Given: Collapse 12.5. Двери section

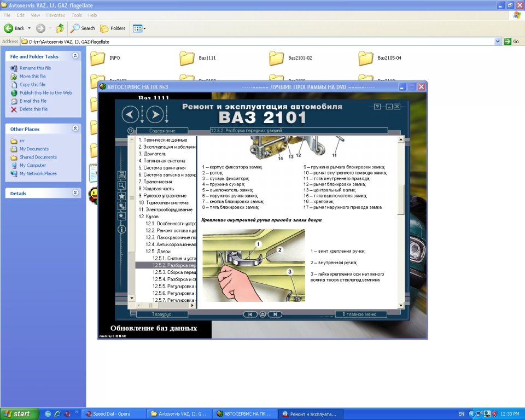Looking at the screenshot, I should pyautogui.click(x=157, y=251).
